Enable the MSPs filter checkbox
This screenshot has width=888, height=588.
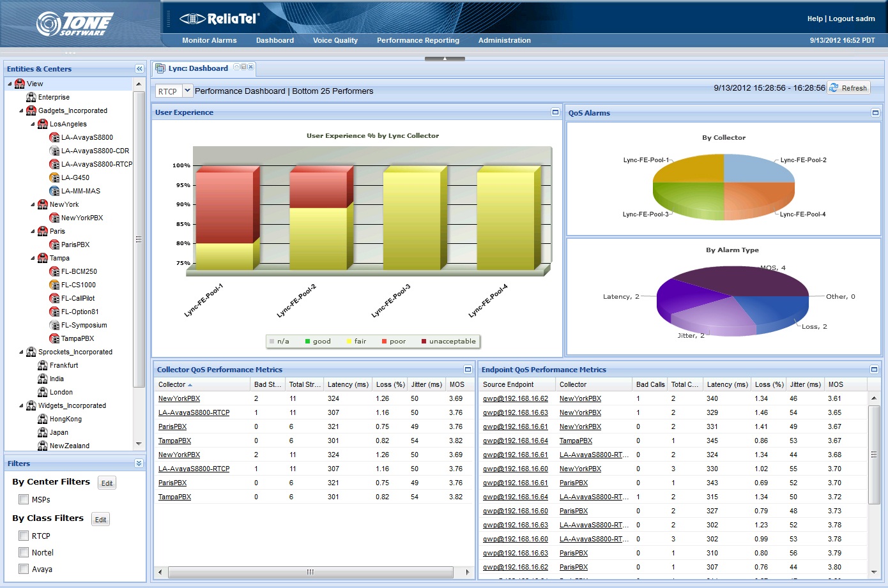(x=24, y=499)
